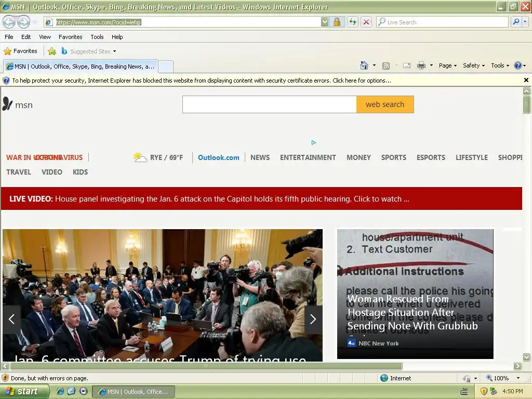
Task: Go to the SPORTS section
Action: pos(394,157)
